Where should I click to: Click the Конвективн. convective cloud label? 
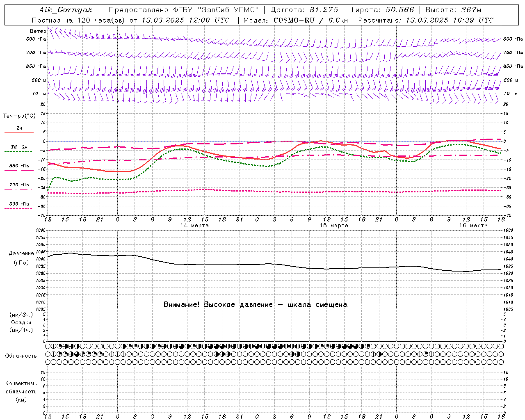(x=21, y=383)
